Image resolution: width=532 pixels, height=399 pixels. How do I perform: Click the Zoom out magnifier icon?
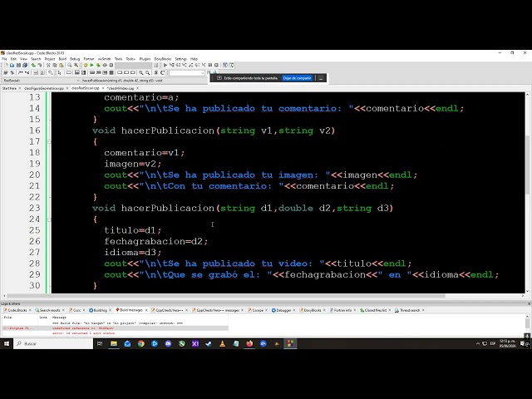pos(147,72)
